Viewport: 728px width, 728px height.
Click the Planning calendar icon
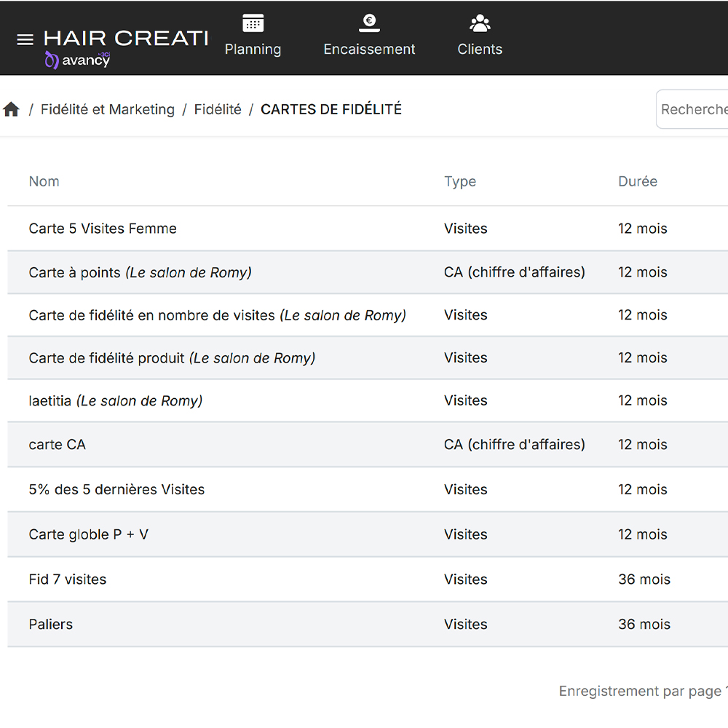click(253, 23)
